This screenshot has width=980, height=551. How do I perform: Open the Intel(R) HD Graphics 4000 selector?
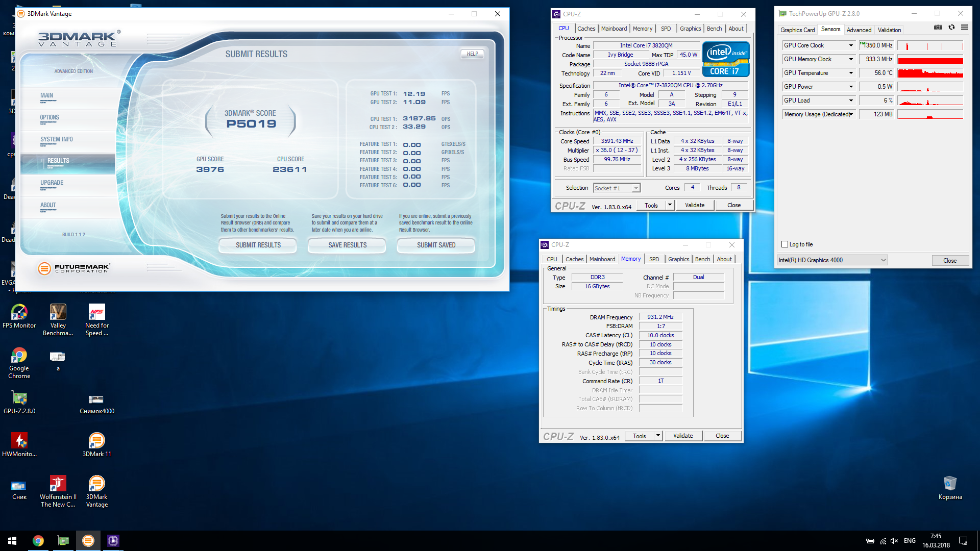832,260
